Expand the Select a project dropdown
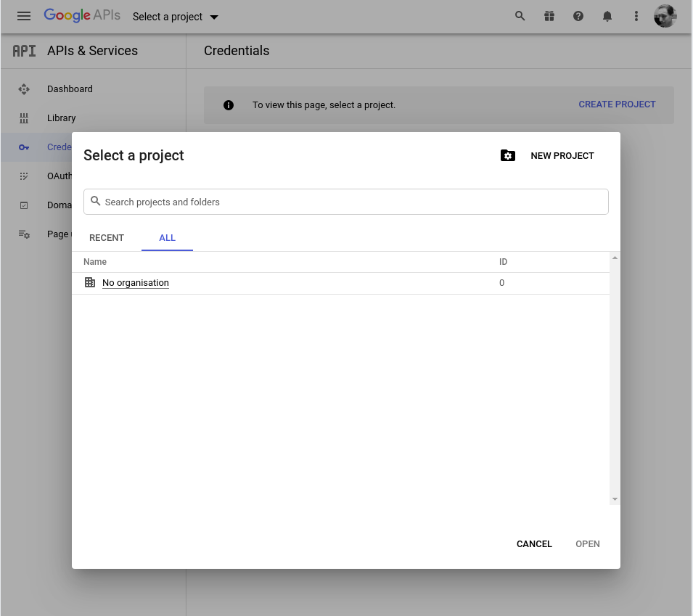Screen dimensions: 693x616 (x=214, y=16)
